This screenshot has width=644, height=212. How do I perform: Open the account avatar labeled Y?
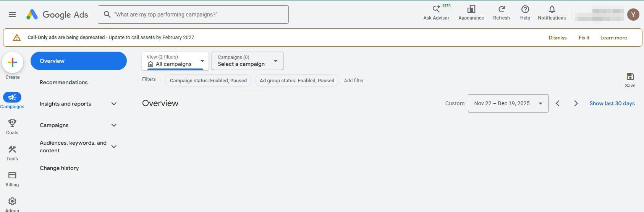pos(633,15)
